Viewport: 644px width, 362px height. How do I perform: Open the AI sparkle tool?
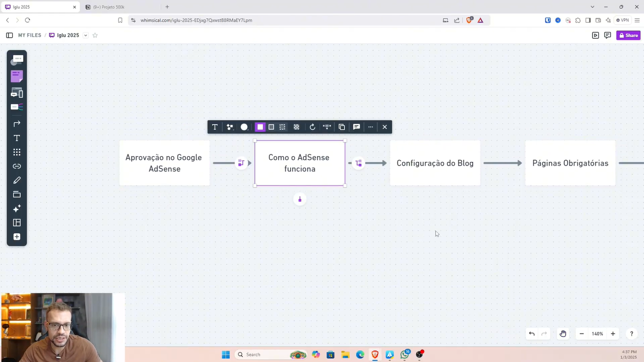coord(17,209)
